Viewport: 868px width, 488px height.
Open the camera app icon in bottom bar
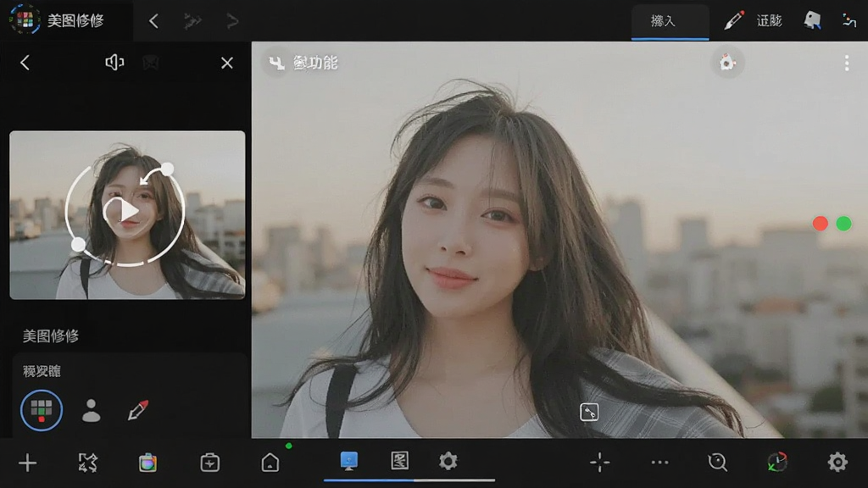[x=147, y=462]
